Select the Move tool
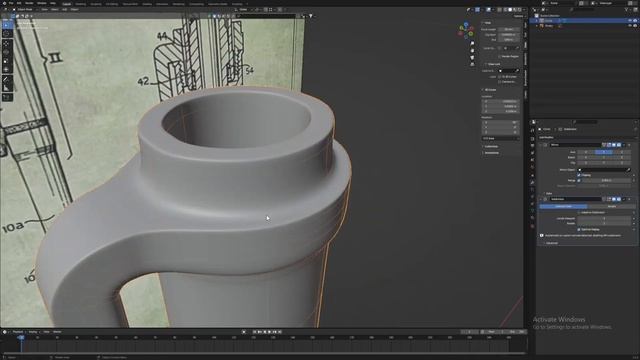This screenshot has width=640, height=360. pyautogui.click(x=7, y=43)
